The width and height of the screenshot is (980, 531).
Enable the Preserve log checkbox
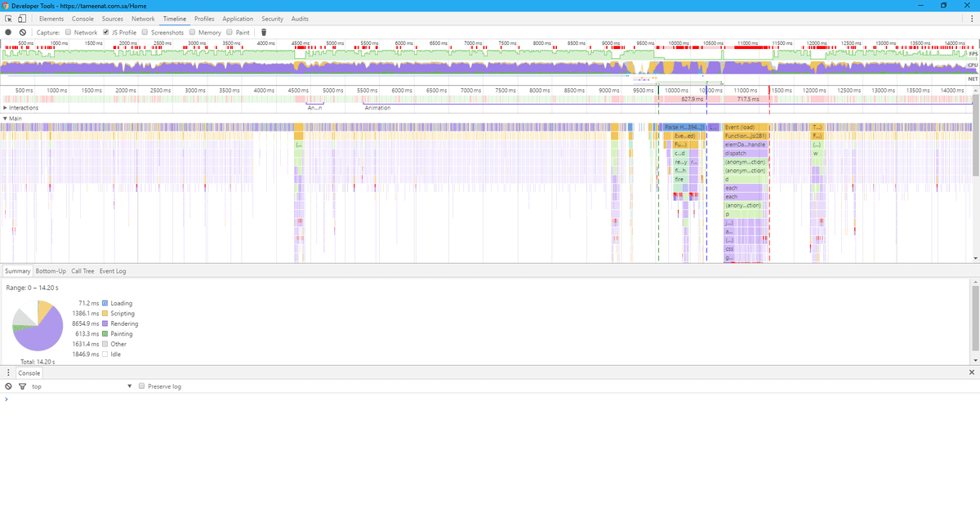click(142, 386)
